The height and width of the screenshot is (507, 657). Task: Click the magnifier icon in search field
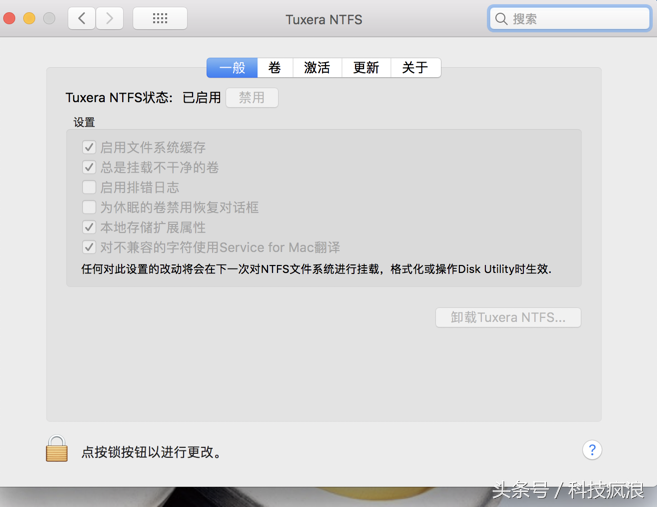501,19
